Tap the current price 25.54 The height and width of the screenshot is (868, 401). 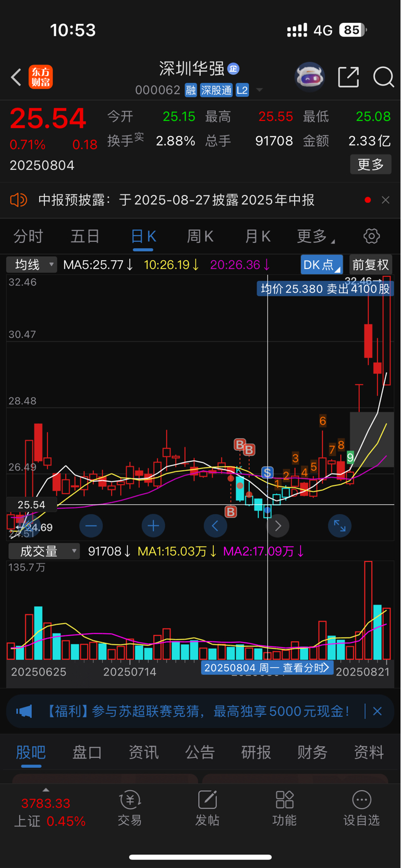pyautogui.click(x=48, y=118)
